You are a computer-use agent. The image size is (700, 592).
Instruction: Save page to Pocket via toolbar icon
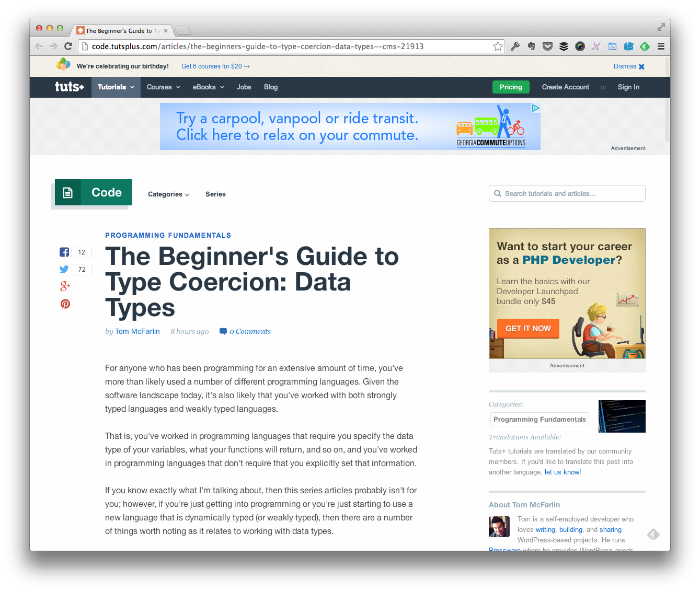pos(547,46)
